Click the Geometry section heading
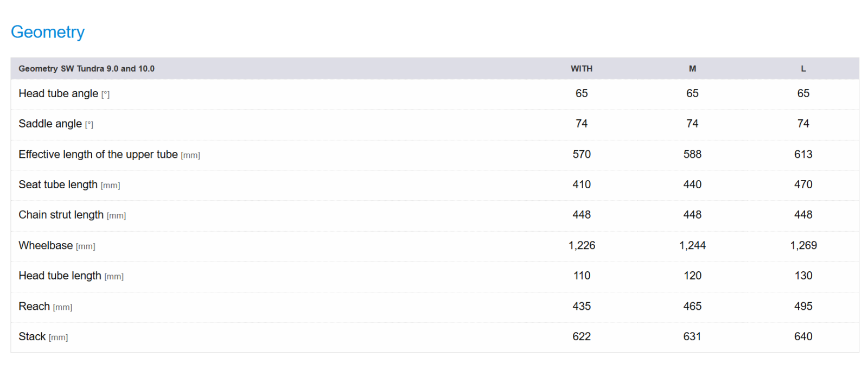This screenshot has height=376, width=868. pos(48,32)
